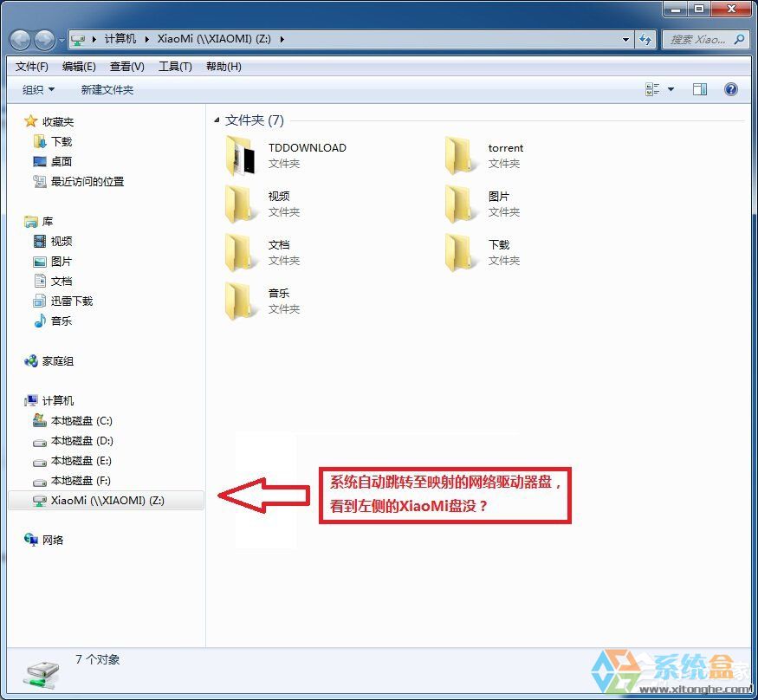Screen dimensions: 758x700
Task: Open the view options dropdown arrow
Action: coord(671,89)
